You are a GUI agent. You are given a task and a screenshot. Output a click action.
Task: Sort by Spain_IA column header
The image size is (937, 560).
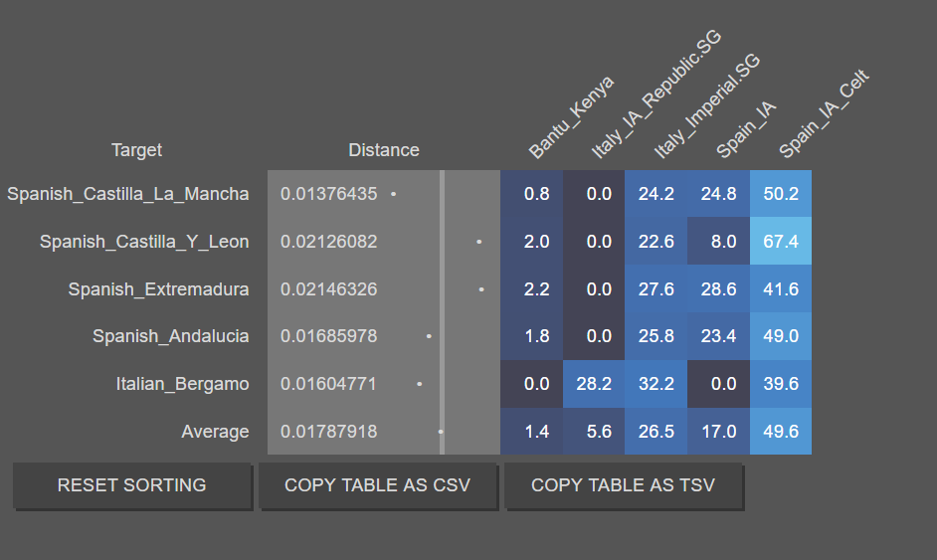tap(746, 129)
